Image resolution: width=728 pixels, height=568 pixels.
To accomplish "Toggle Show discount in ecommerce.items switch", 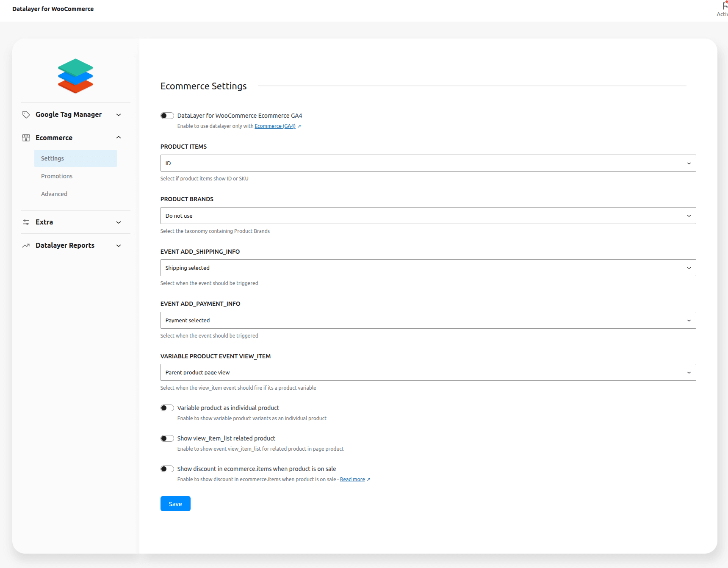I will point(167,469).
